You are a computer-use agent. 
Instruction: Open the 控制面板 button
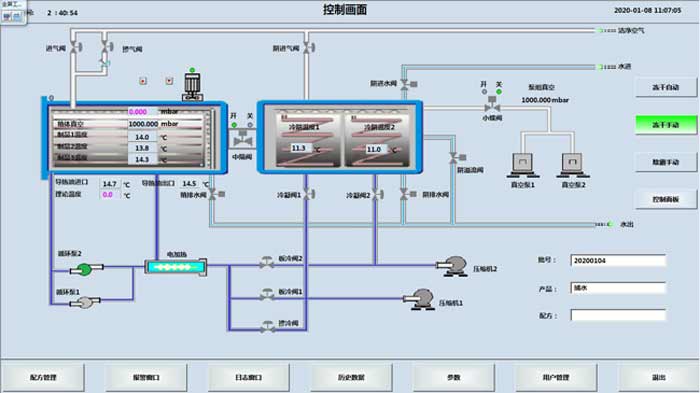point(666,199)
